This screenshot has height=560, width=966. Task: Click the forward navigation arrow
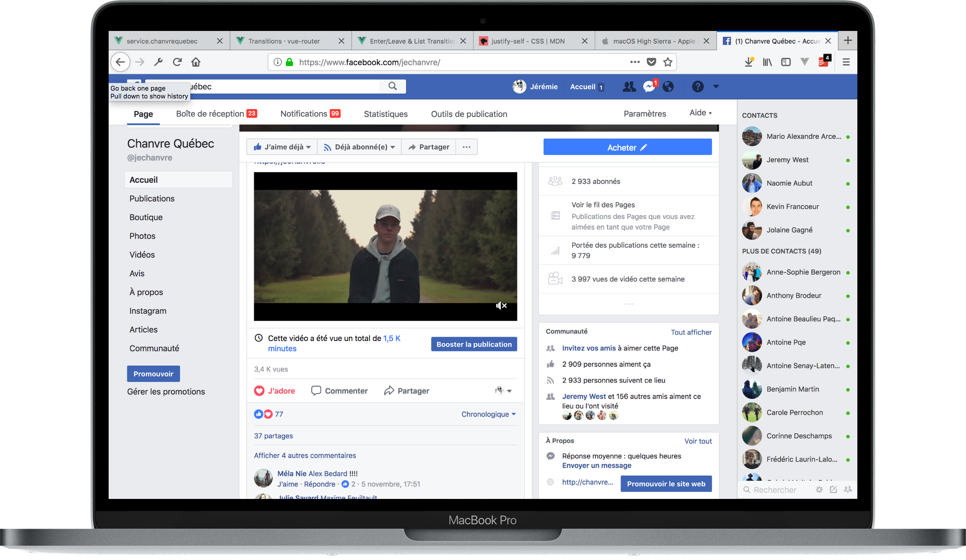coord(140,62)
